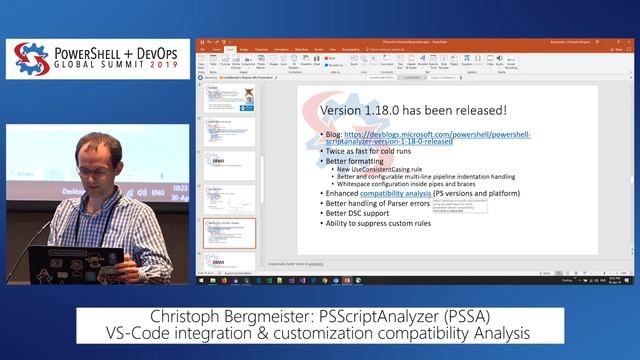Viewport: 640px width, 360px height.
Task: Undo the last action in Quick Access Toolbar
Action: (209, 42)
